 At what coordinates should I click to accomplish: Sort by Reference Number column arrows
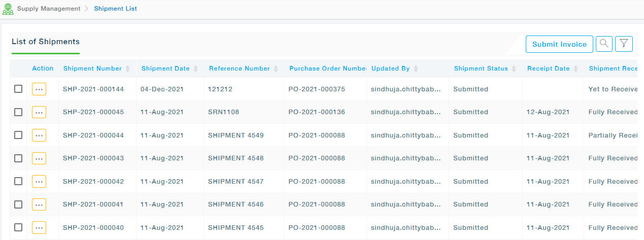(276, 69)
